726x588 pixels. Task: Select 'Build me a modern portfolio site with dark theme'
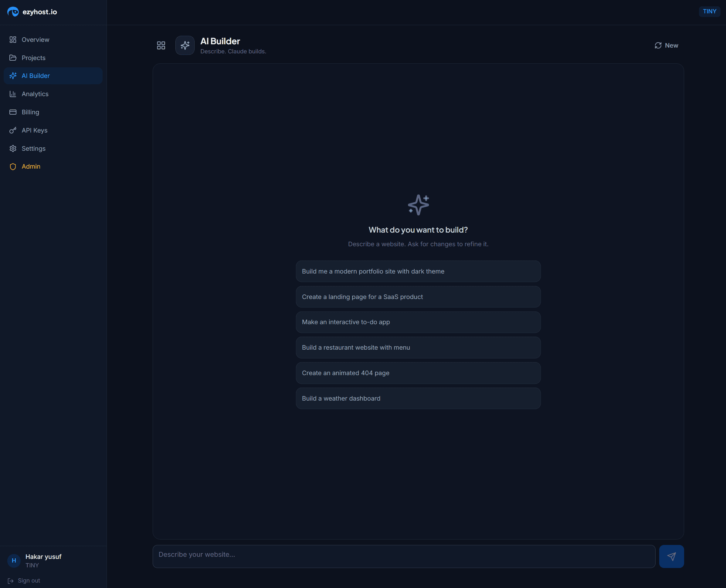pyautogui.click(x=418, y=271)
